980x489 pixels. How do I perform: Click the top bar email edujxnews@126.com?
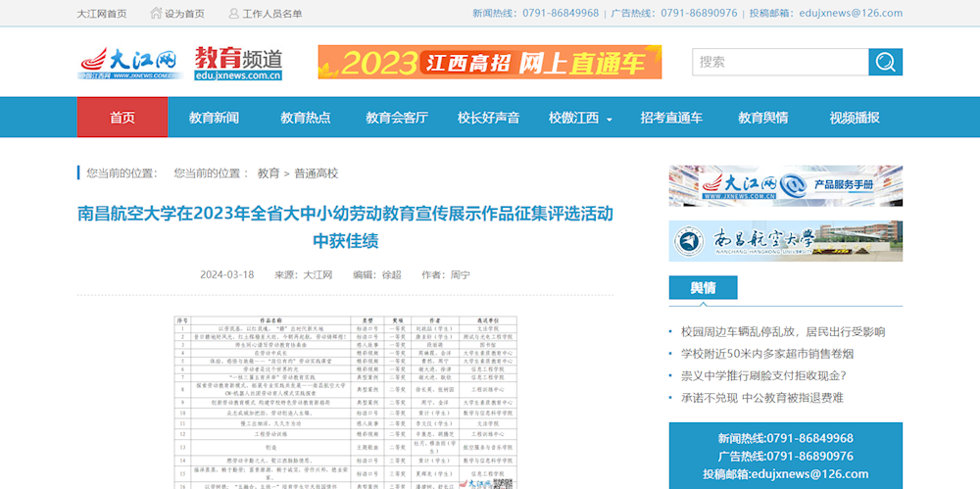pyautogui.click(x=851, y=13)
